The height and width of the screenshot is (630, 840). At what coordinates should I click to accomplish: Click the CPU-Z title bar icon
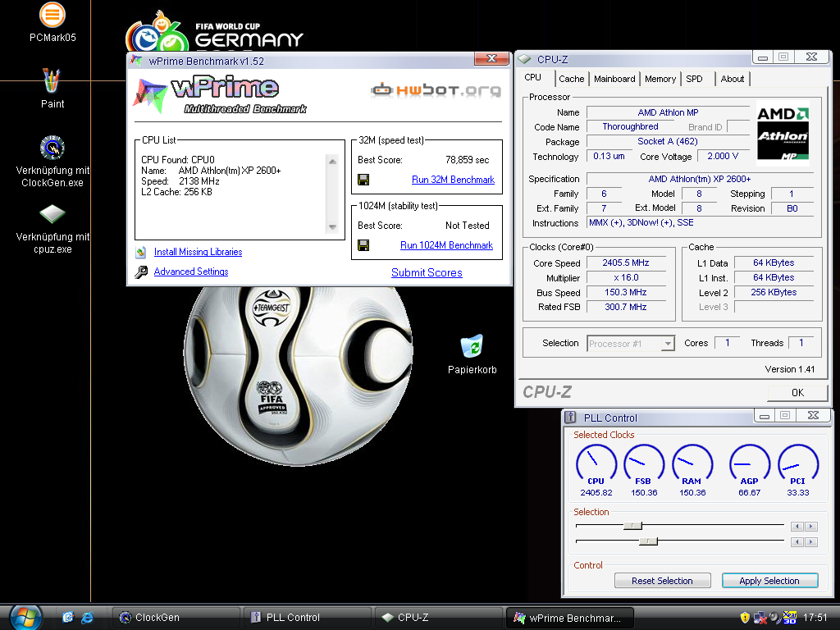524,59
